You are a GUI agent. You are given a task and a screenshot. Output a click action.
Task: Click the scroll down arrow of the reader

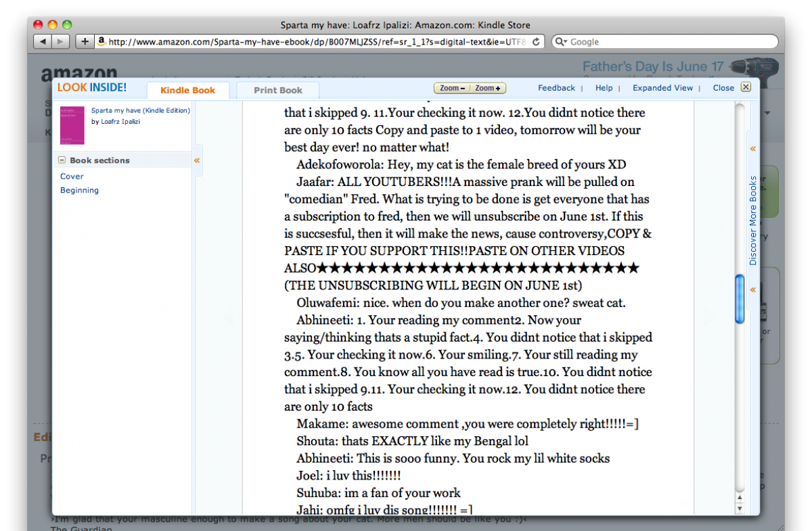740,508
